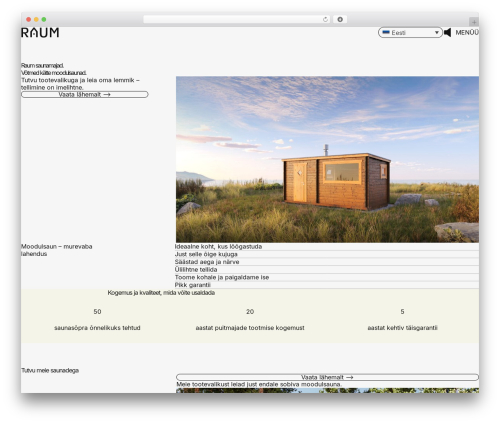
Task: Click the speaker sound icon
Action: 447,32
